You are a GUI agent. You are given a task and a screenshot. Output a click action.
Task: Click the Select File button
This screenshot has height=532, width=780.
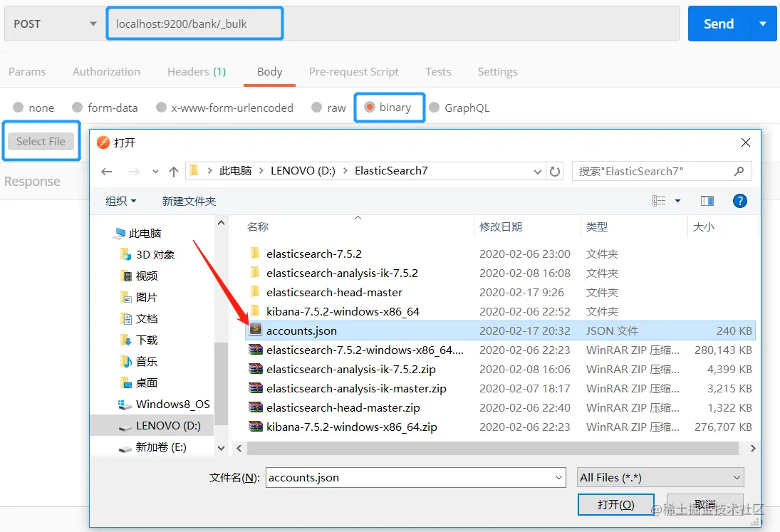[x=41, y=141]
